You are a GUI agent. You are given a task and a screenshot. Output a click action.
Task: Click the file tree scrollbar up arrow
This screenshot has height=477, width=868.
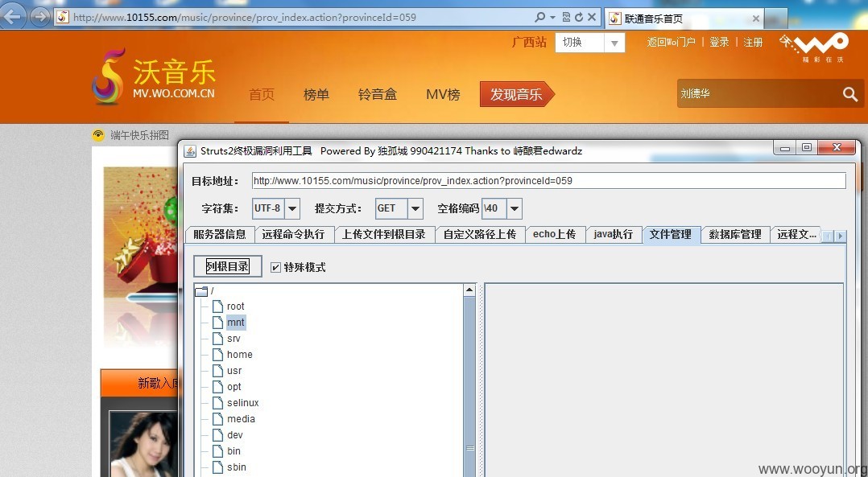pos(469,290)
